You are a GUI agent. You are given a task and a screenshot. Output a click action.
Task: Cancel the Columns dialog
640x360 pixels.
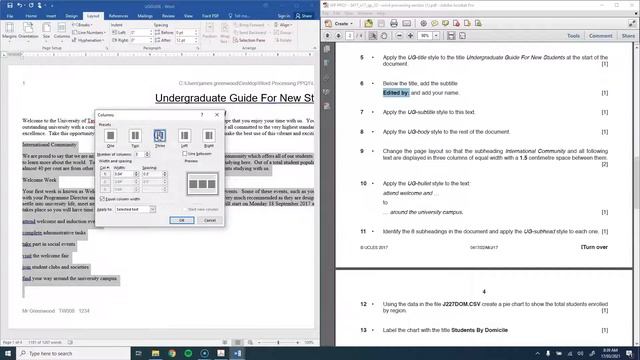pyautogui.click(x=209, y=220)
